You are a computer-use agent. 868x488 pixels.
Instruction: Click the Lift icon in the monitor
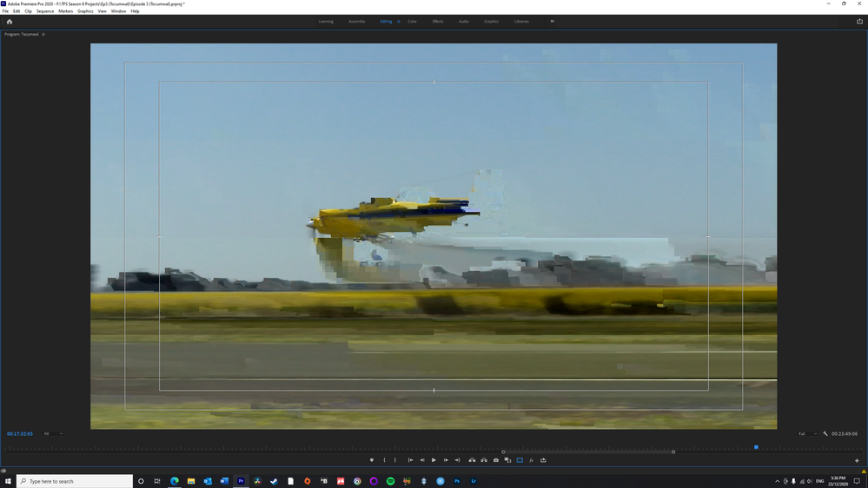(472, 460)
